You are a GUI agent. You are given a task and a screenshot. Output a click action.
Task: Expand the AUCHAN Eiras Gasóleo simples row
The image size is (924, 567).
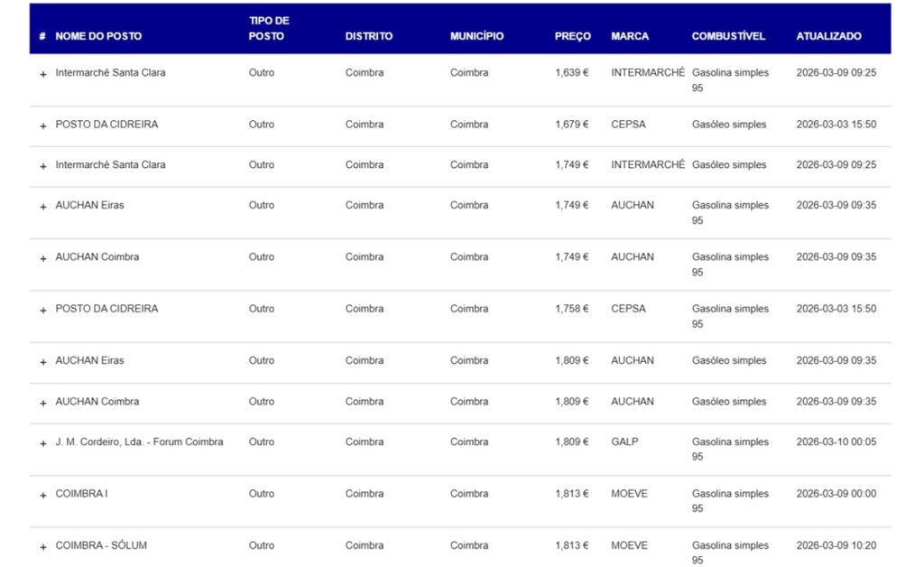coord(42,362)
